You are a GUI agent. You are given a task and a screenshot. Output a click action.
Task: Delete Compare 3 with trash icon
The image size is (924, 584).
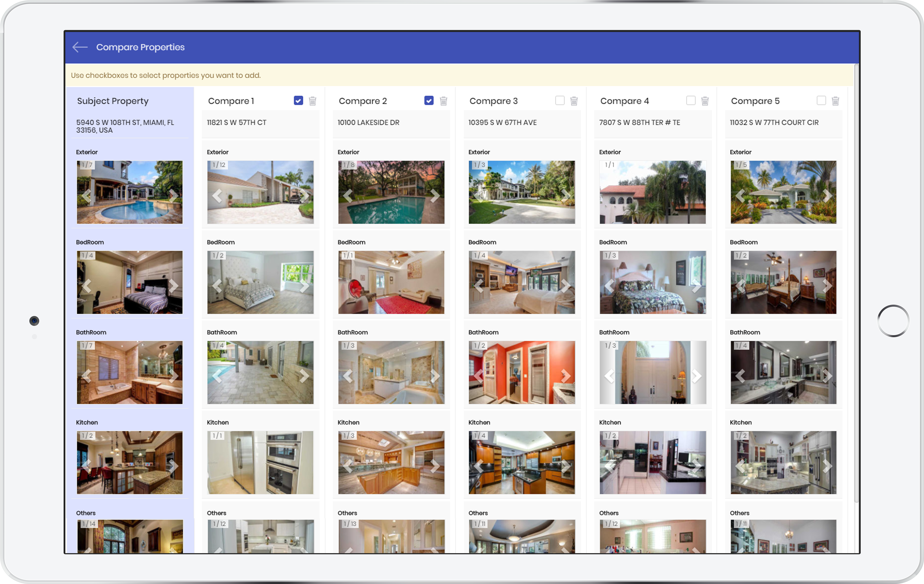click(574, 101)
